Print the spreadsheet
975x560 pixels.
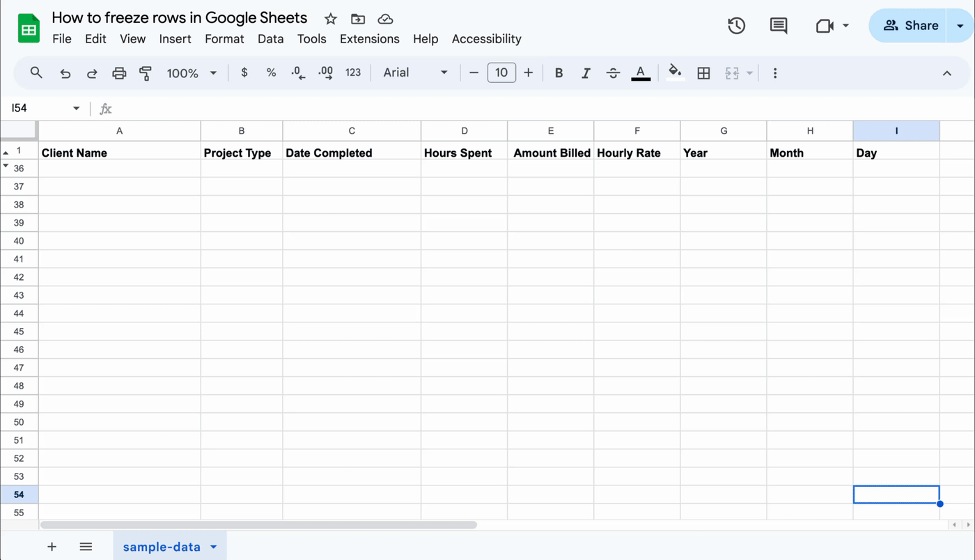tap(119, 73)
